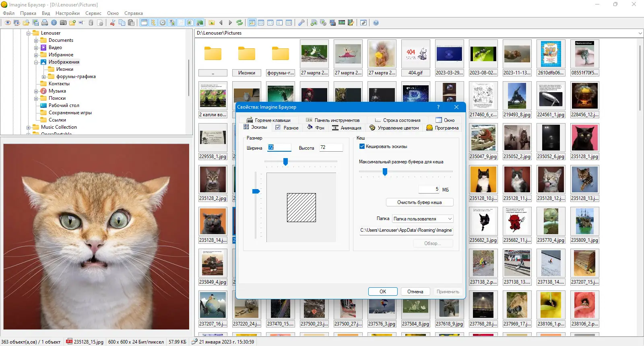Image resolution: width=644 pixels, height=346 pixels.
Task: Click the open folder toolbar icon
Action: click(x=26, y=23)
